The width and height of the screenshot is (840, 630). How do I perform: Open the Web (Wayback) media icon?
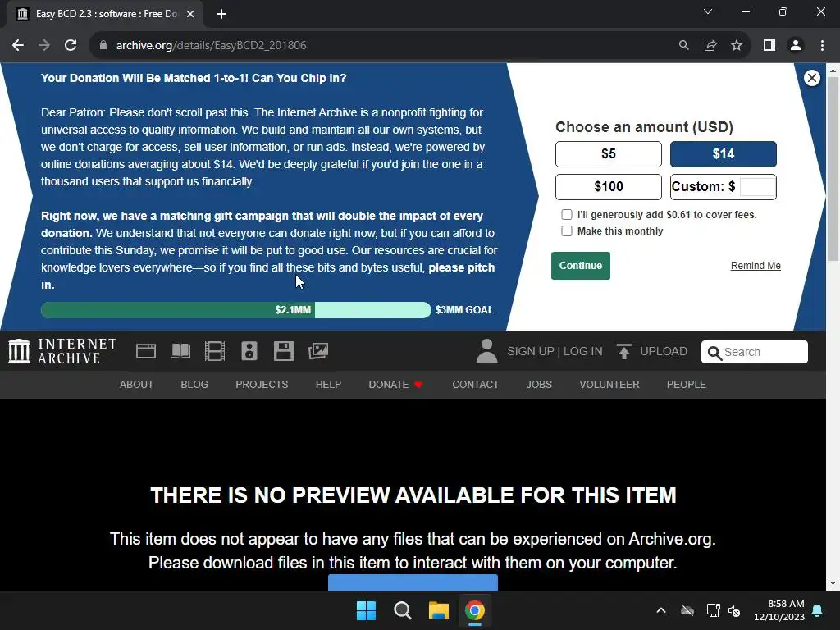point(146,351)
